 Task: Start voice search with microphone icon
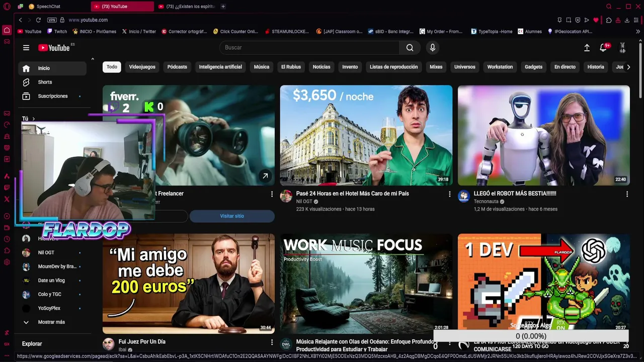pos(432,48)
